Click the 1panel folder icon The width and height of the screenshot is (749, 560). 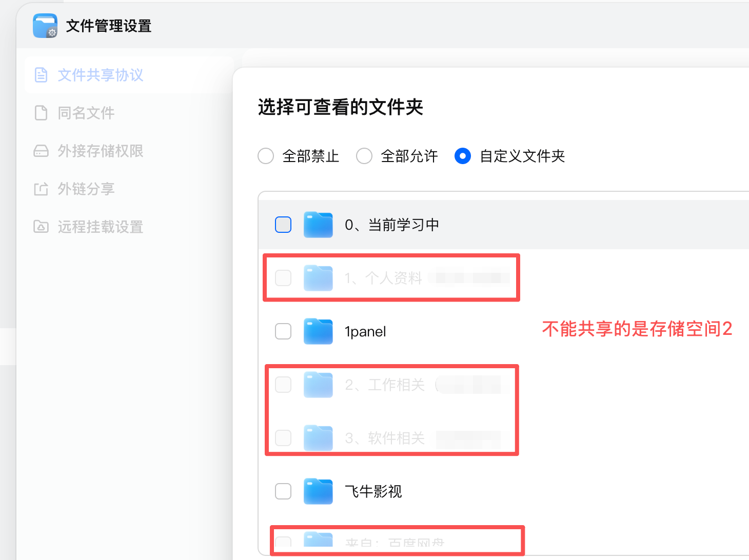318,331
